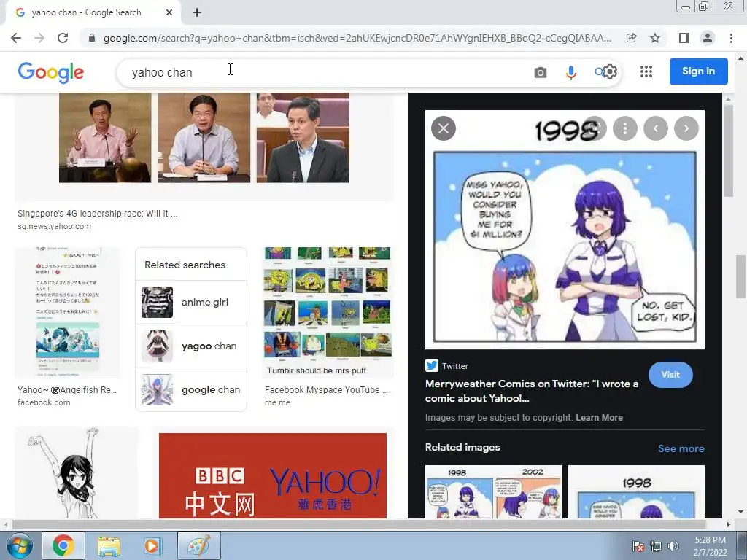Open the Yahoo Angelfish facebook image

click(x=67, y=312)
